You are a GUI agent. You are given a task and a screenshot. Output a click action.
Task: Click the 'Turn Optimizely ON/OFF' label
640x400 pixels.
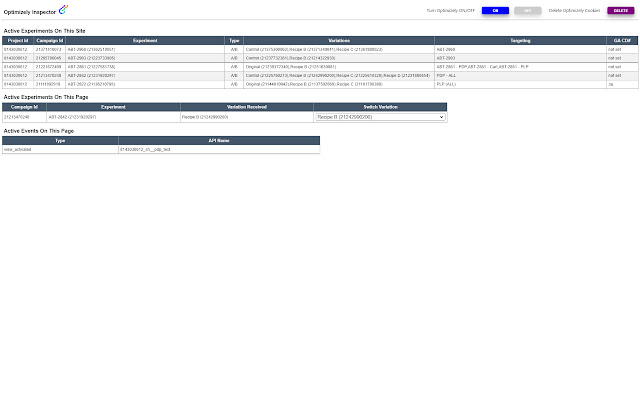point(451,11)
